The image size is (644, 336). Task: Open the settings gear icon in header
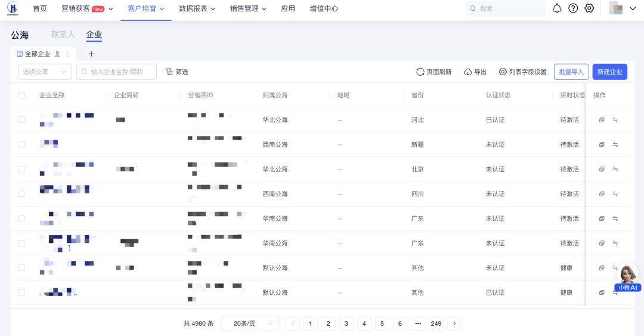click(x=589, y=8)
